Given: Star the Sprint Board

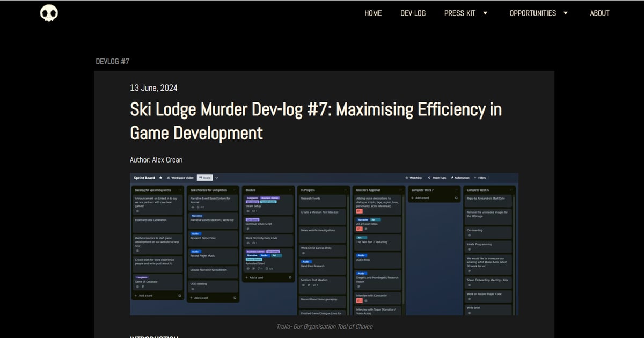Looking at the screenshot, I should pos(160,177).
